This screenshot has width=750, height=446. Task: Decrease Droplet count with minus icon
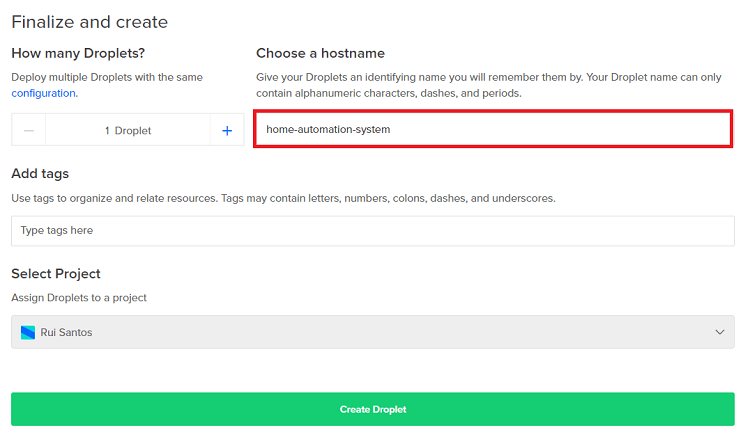coord(29,130)
